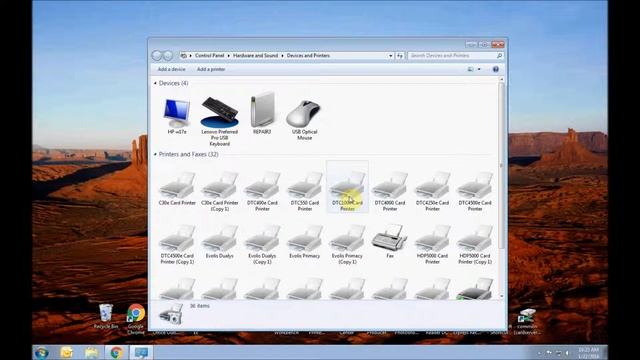Select HDP5000 Card Printer (Copy 1)

pyautogui.click(x=475, y=244)
